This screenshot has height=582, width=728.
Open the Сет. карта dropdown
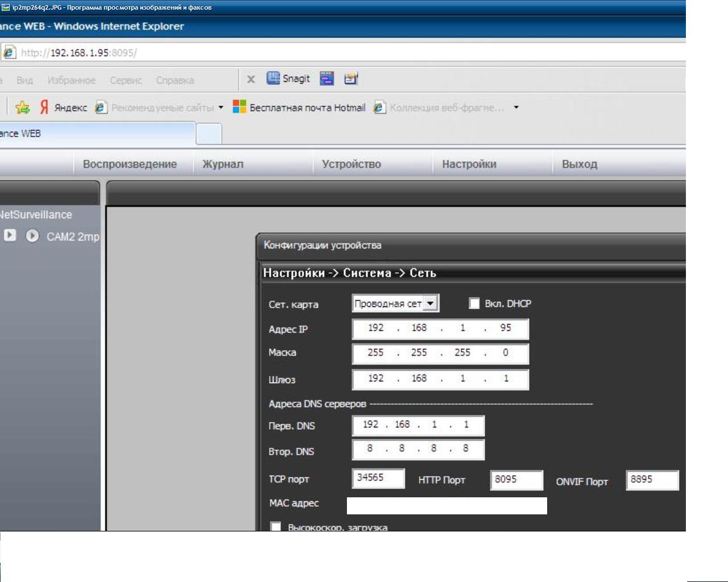click(431, 303)
